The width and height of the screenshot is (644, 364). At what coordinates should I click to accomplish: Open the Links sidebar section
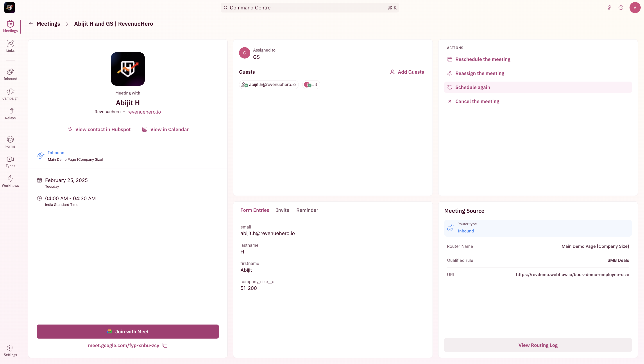tap(10, 46)
